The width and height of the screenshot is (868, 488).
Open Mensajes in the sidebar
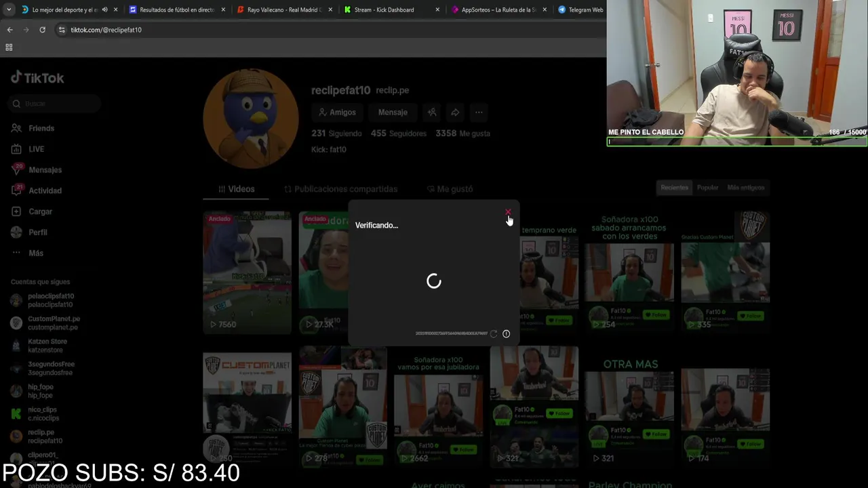(x=37, y=169)
